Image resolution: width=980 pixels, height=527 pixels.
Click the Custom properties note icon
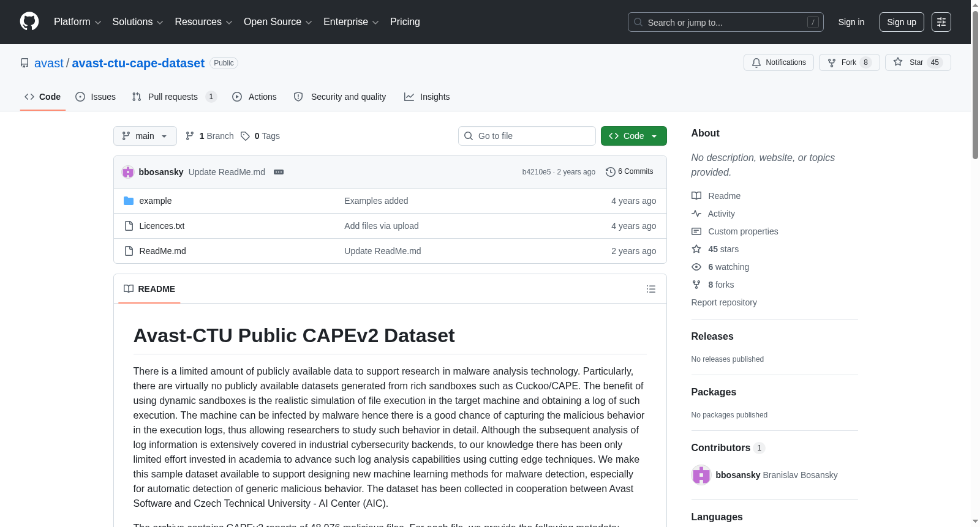[696, 231]
